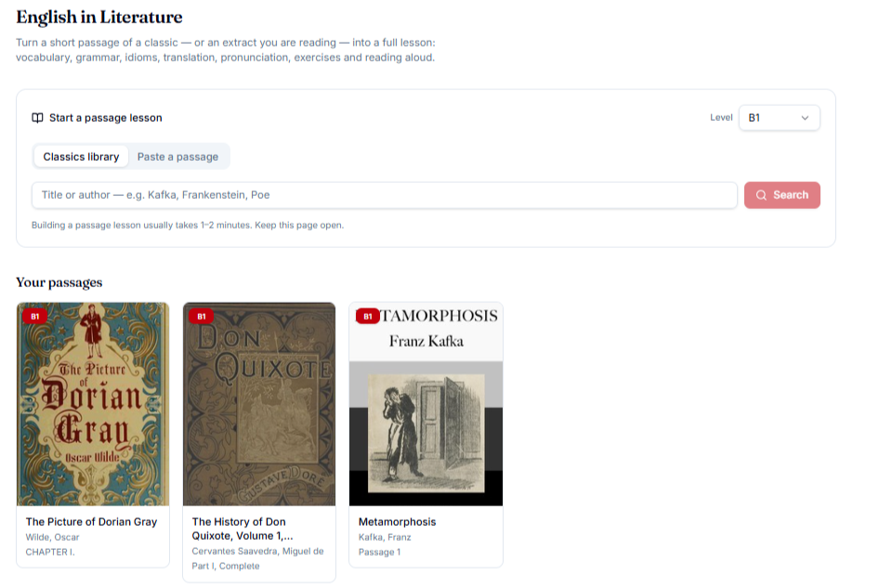Open The Picture of Dorian Gray cover
The height and width of the screenshot is (588, 879).
93,404
